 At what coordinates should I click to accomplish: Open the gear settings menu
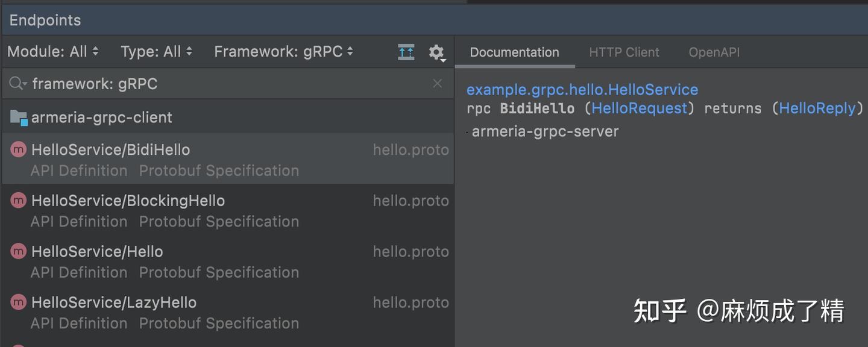[x=436, y=53]
